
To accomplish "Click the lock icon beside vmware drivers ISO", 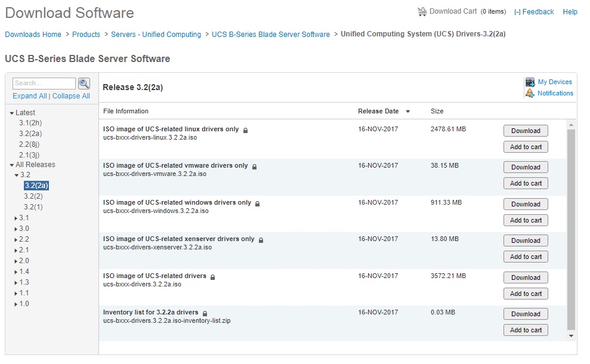I will tap(254, 166).
